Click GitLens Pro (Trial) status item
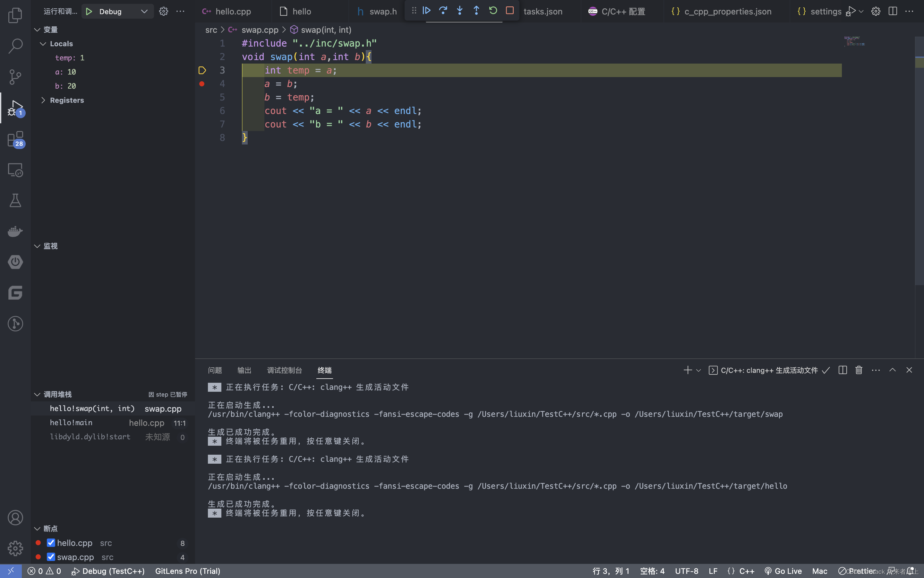Viewport: 924px width, 578px height. click(x=187, y=571)
